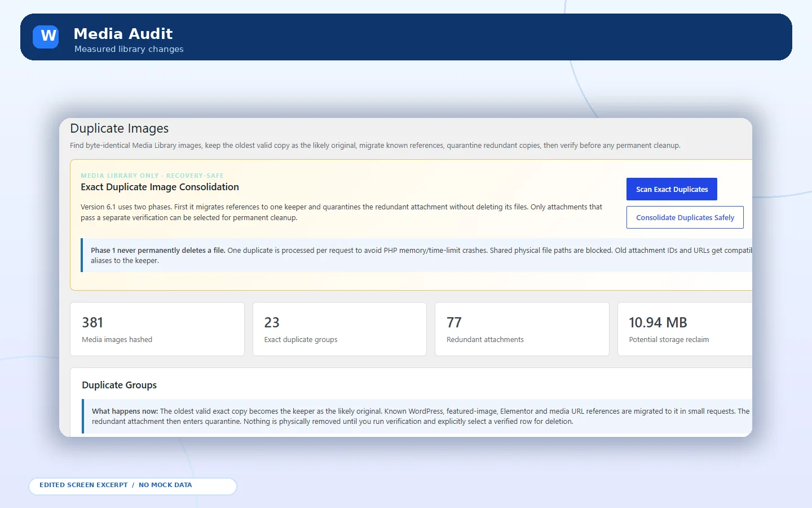812x508 pixels.
Task: Select the Media Audit title
Action: (123, 34)
